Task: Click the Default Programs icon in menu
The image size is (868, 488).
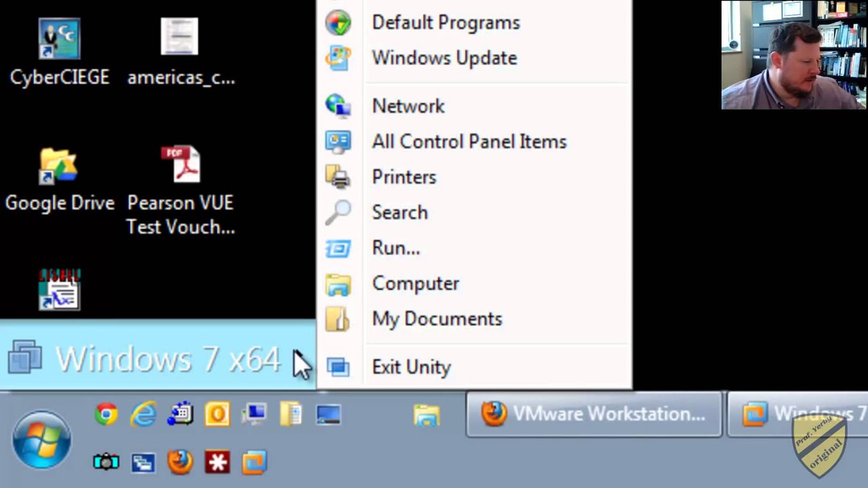Action: [x=338, y=22]
